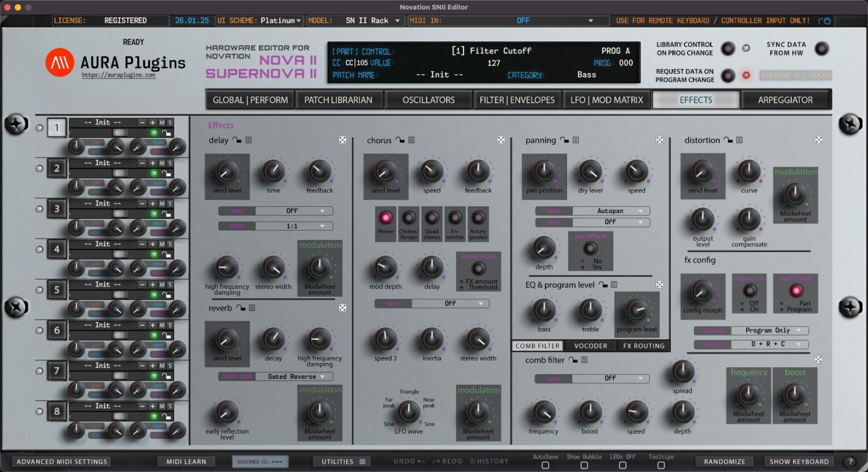Click the dice icon in EQ & program level
Screen dimensions: 868x472
click(x=660, y=284)
